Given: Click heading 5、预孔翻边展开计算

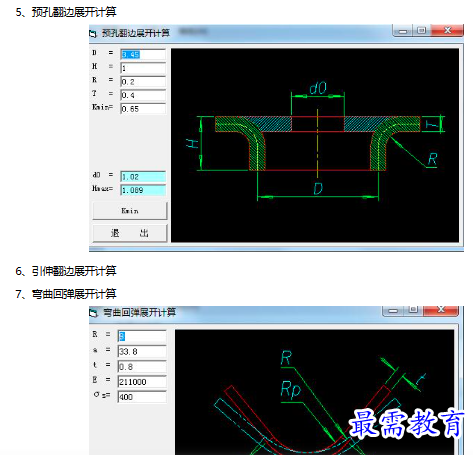Looking at the screenshot, I should (x=66, y=12).
